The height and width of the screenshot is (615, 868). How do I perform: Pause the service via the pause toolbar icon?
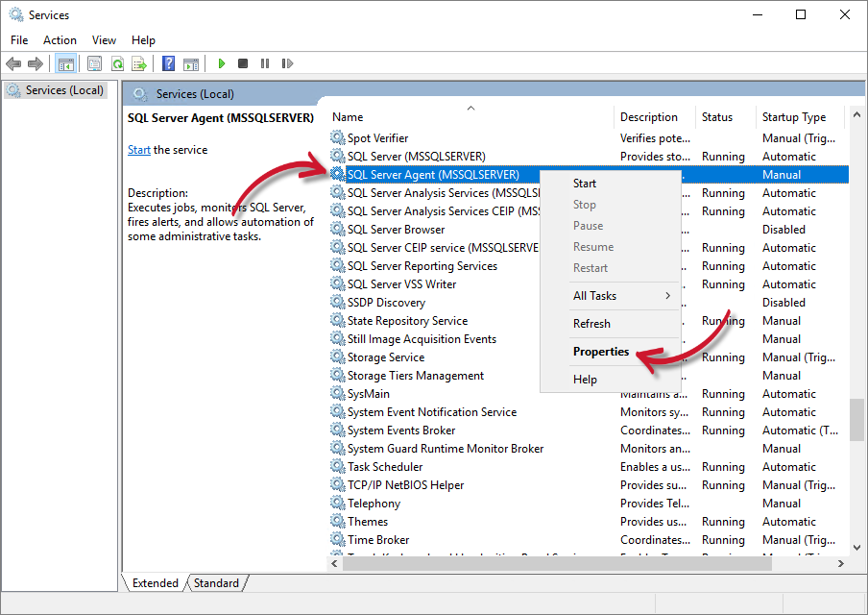pyautogui.click(x=265, y=63)
